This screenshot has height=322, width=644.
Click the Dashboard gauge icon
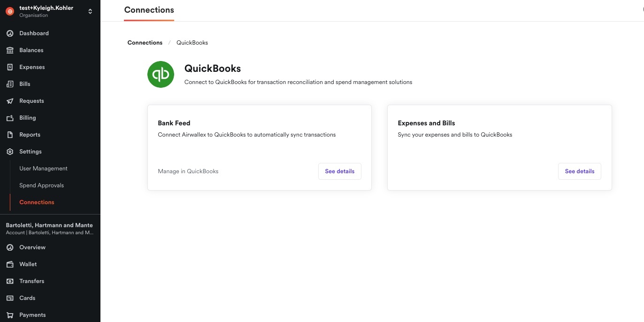(10, 33)
